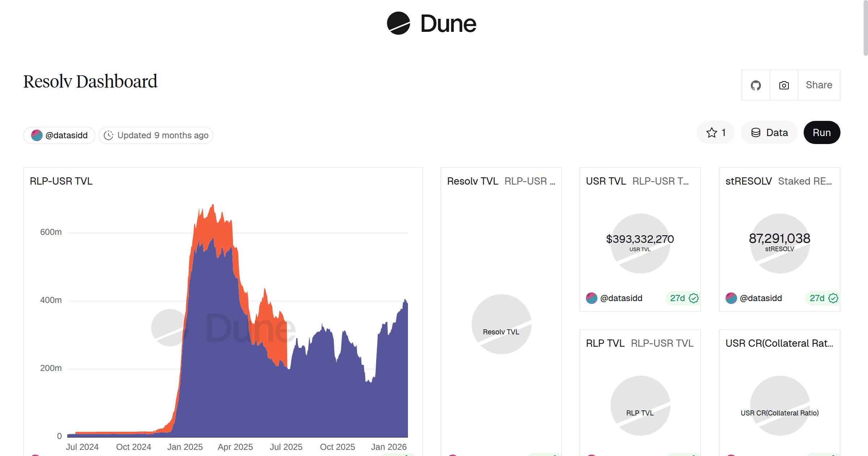868x456 pixels.
Task: Click the verified checkmark on the stRESOLV widget
Action: pos(833,298)
